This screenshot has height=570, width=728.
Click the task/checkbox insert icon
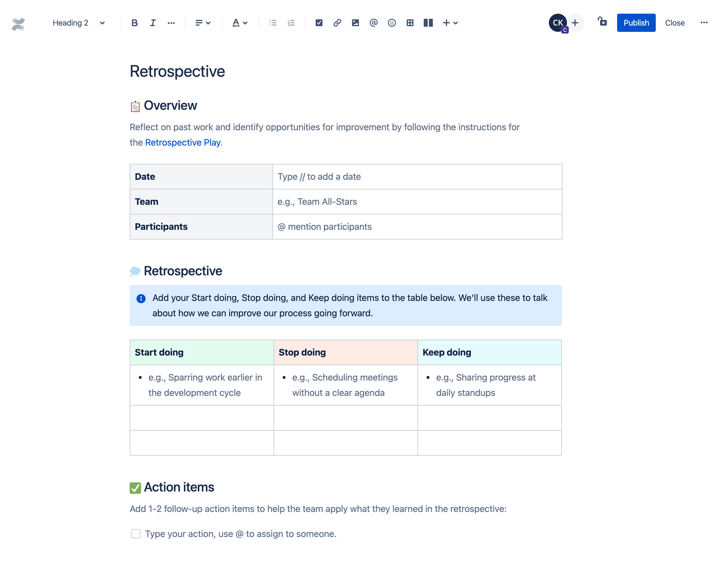pos(318,23)
